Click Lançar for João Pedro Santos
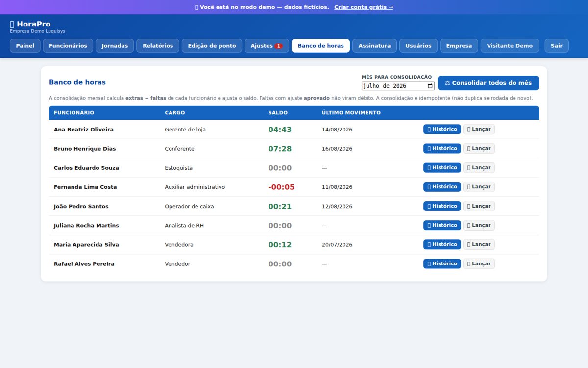588x368 pixels. (x=479, y=206)
